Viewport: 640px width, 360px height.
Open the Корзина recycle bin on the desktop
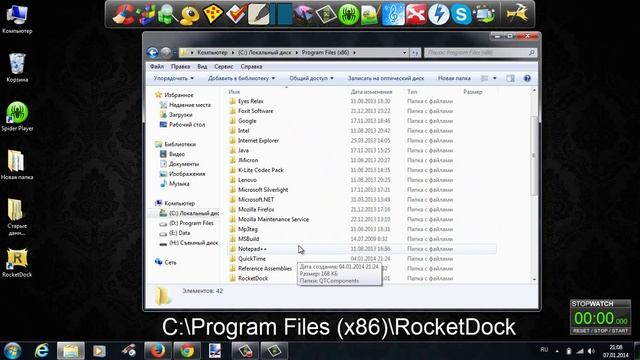[x=17, y=68]
